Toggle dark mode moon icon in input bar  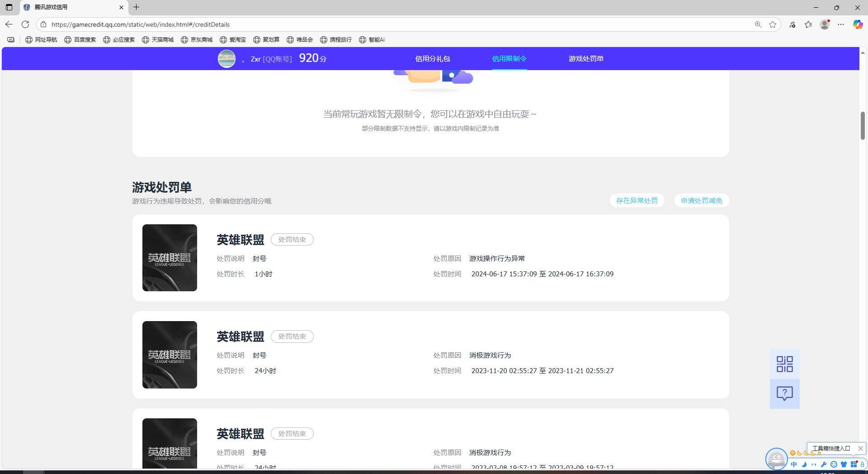coord(804,465)
